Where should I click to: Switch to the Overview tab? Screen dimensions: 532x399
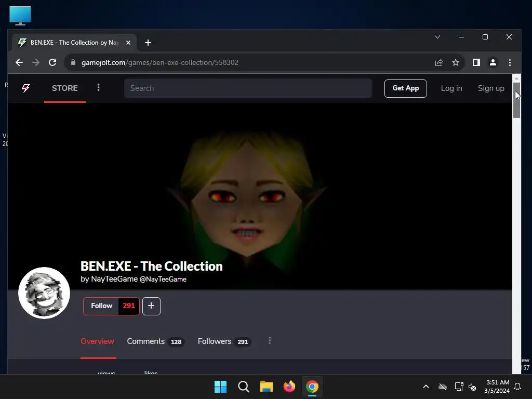pyautogui.click(x=97, y=341)
